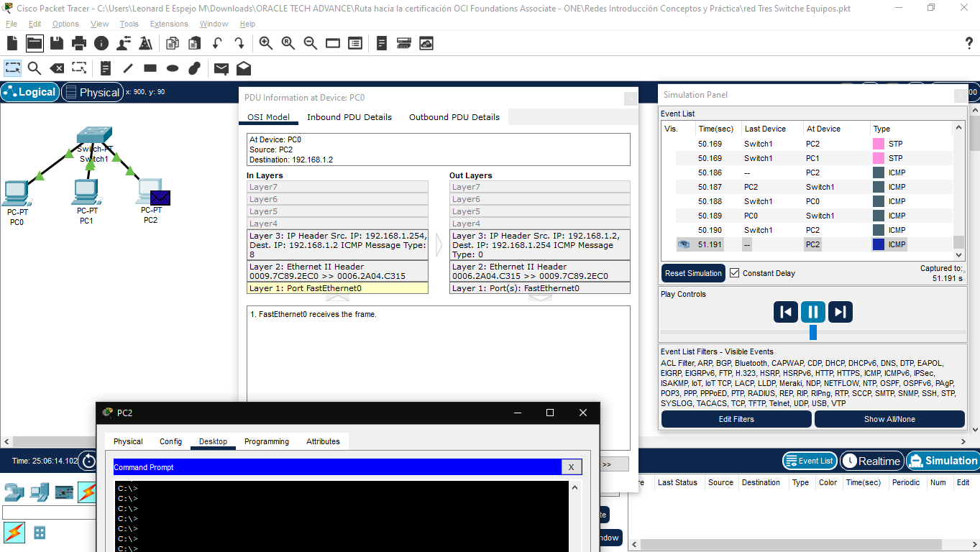Open Network Information icon in toolbar
The image size is (980, 552).
(x=101, y=43)
